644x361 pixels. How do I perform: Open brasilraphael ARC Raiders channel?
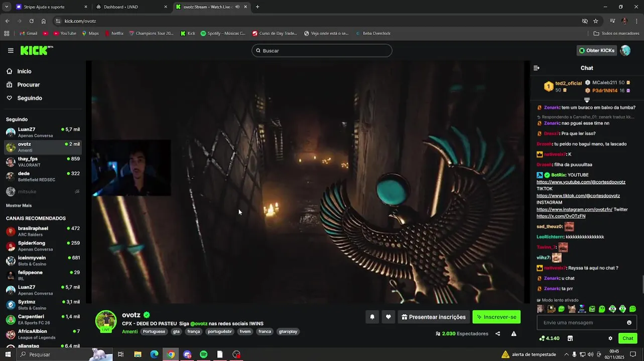point(43,231)
